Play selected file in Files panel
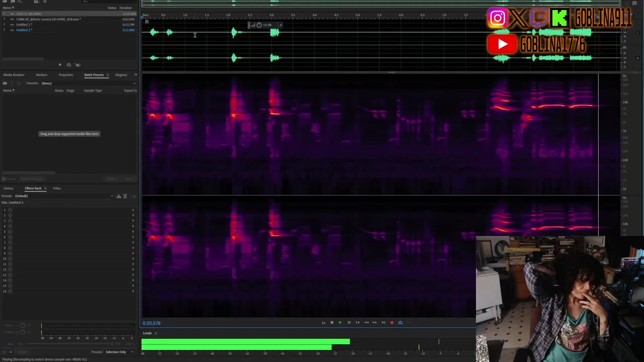Image resolution: width=644 pixels, height=362 pixels. [60, 65]
